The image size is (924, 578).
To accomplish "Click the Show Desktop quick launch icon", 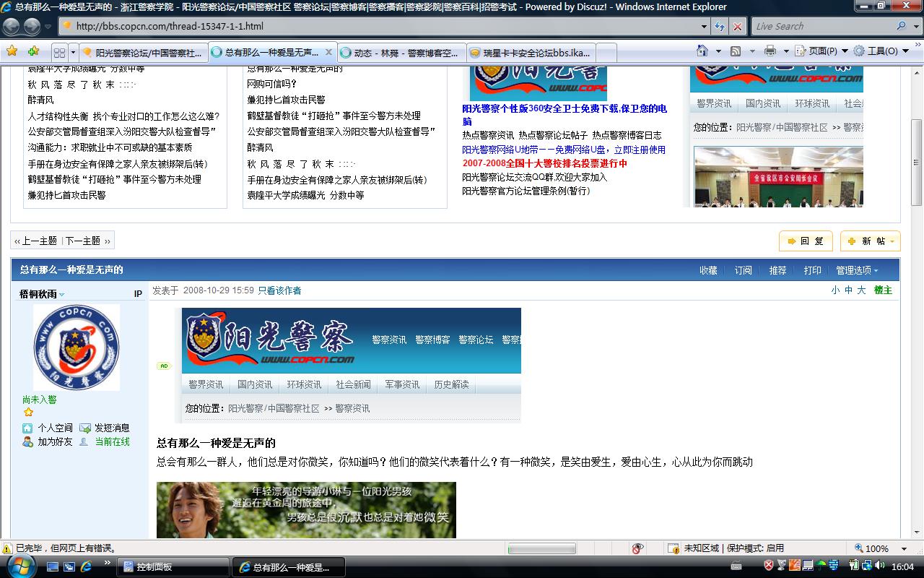I will [53, 567].
